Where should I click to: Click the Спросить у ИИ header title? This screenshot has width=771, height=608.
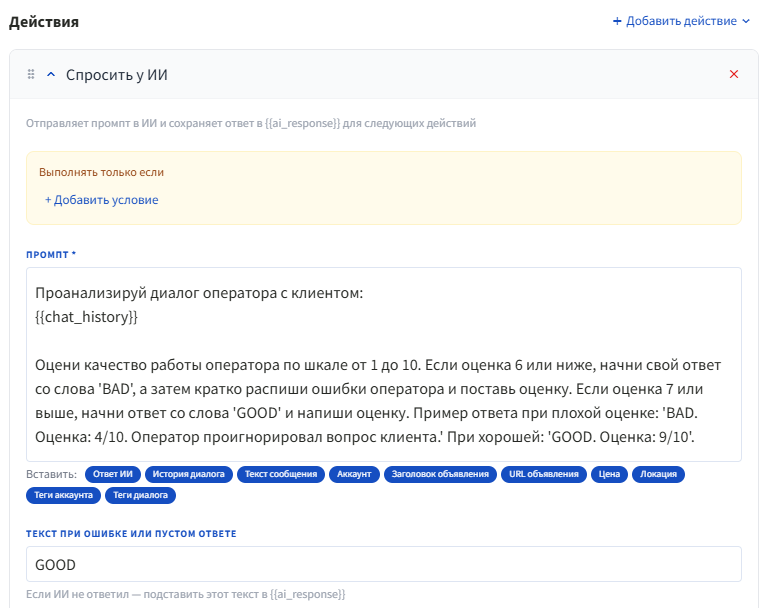pos(117,75)
